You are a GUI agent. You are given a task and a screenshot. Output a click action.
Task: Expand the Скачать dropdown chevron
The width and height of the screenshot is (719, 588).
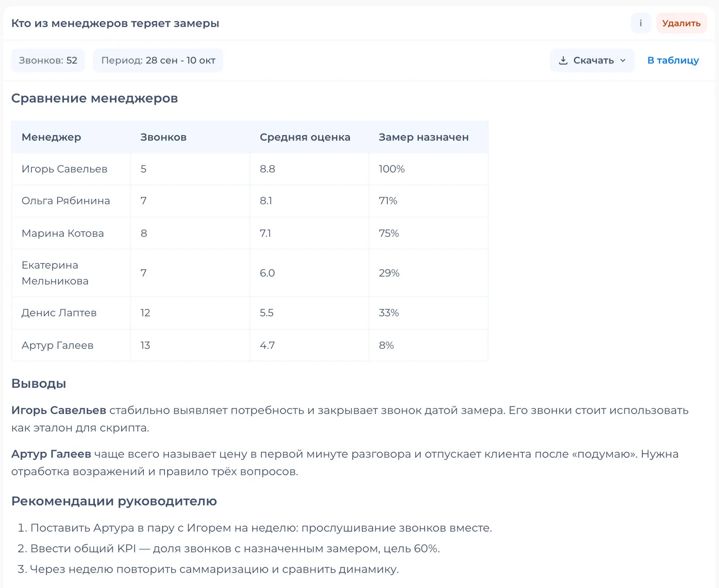point(623,60)
